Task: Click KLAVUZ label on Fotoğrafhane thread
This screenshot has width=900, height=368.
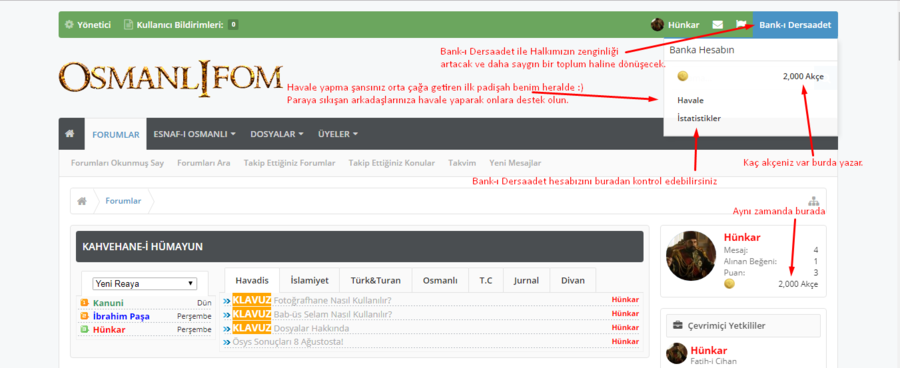Action: [251, 300]
